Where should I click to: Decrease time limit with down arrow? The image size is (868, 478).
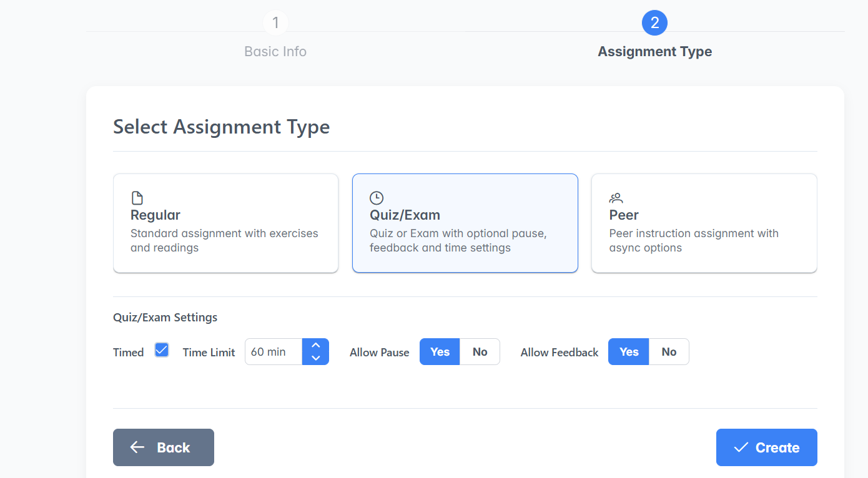pos(315,358)
